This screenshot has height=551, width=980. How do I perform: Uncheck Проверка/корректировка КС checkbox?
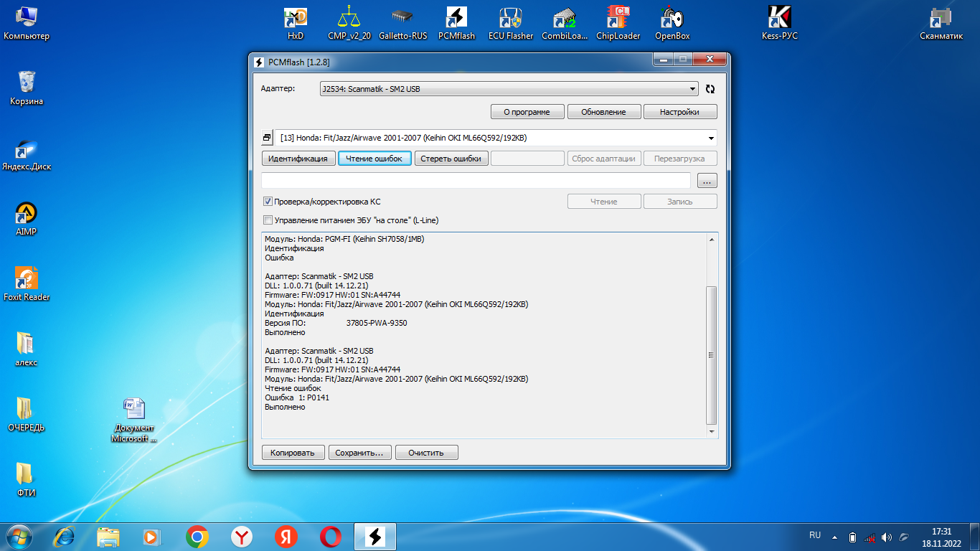pos(268,202)
